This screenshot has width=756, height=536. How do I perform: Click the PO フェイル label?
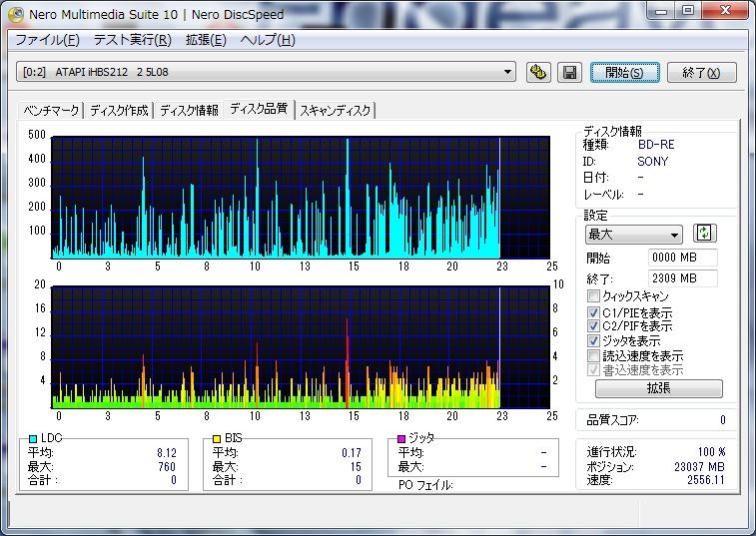(x=425, y=485)
